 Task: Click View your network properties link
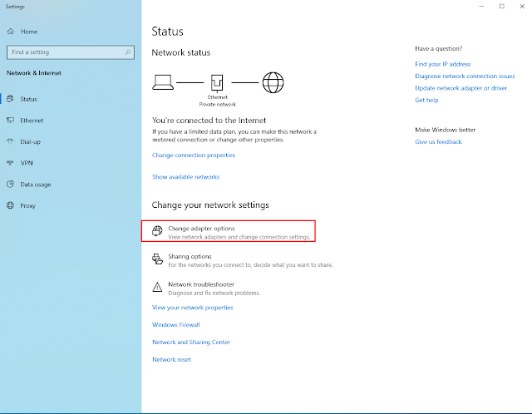coord(192,308)
